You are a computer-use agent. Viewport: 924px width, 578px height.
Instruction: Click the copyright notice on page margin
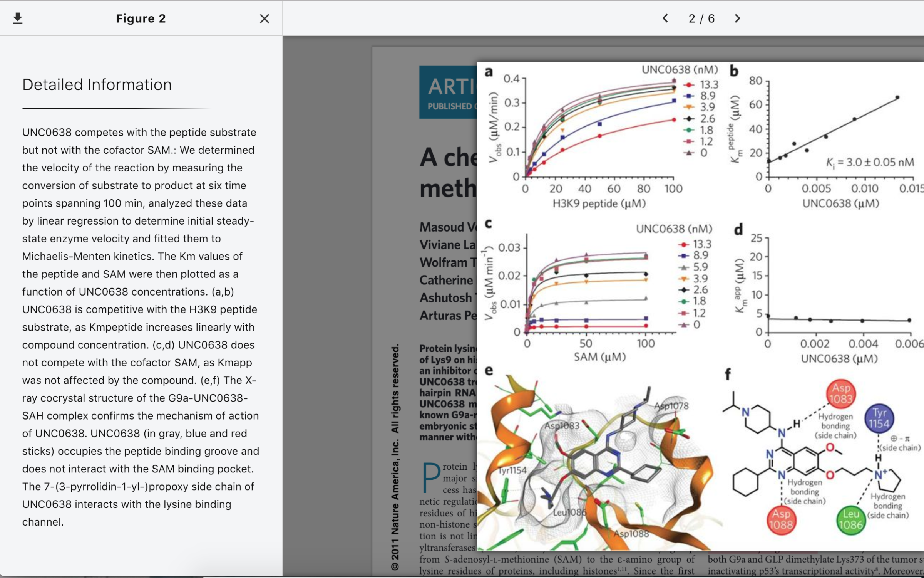coord(395,457)
